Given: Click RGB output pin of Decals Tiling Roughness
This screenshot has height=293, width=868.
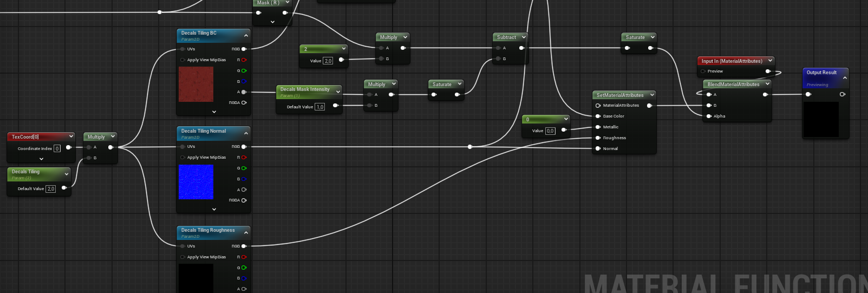Looking at the screenshot, I should coord(244,246).
